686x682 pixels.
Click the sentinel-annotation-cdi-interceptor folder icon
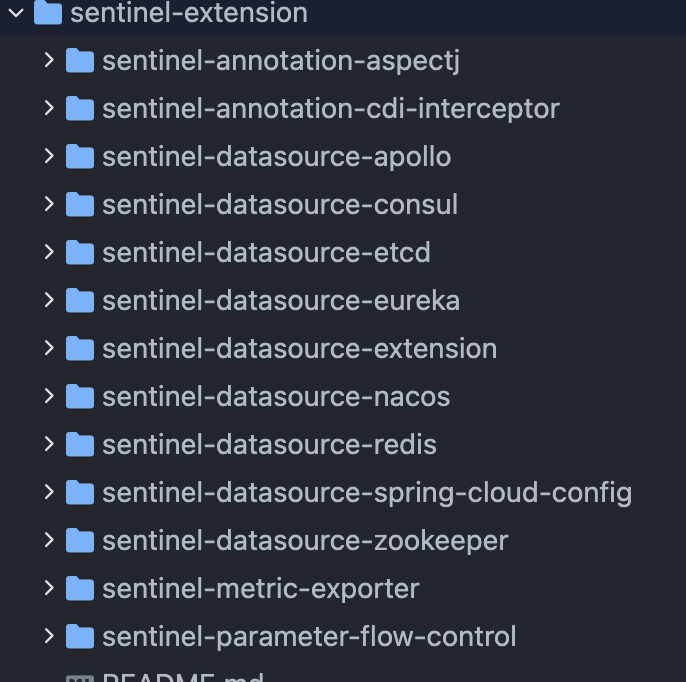[80, 108]
